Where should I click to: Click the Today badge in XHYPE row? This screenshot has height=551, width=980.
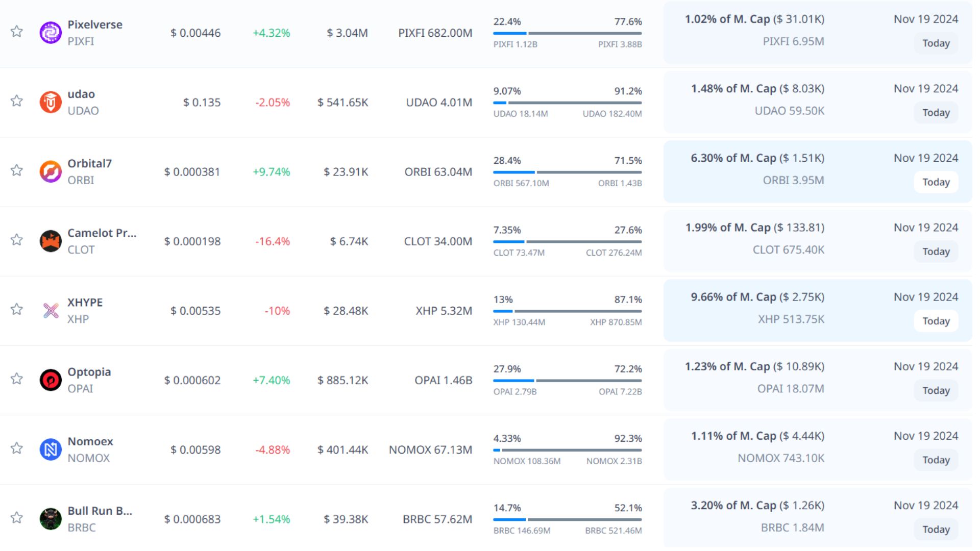click(x=936, y=321)
